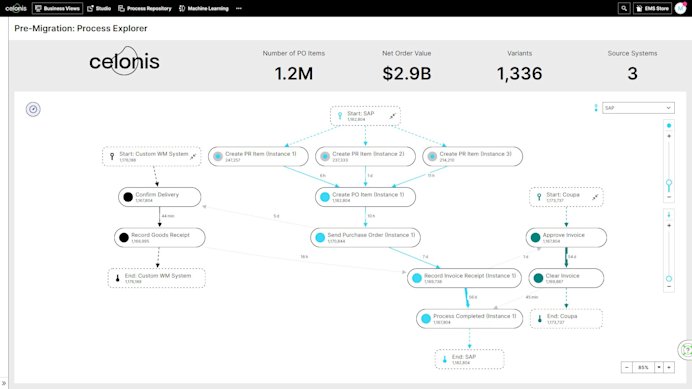This screenshot has width=692, height=389.
Task: Select the Start: SAP node
Action: [x=365, y=116]
